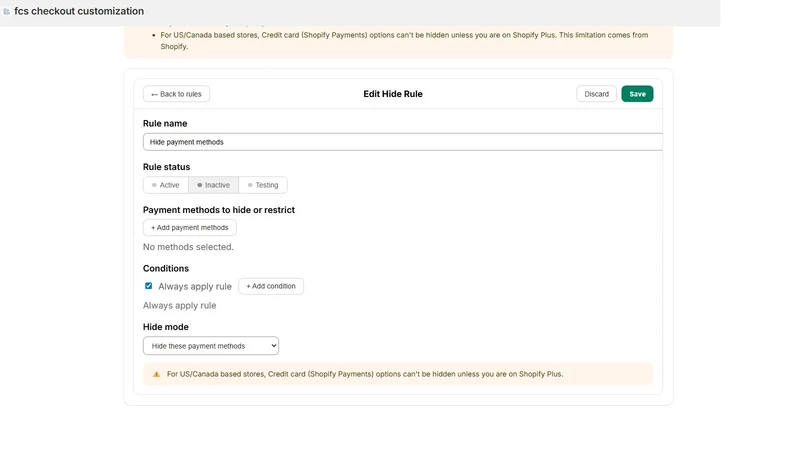Go back to rules list

[x=176, y=94]
